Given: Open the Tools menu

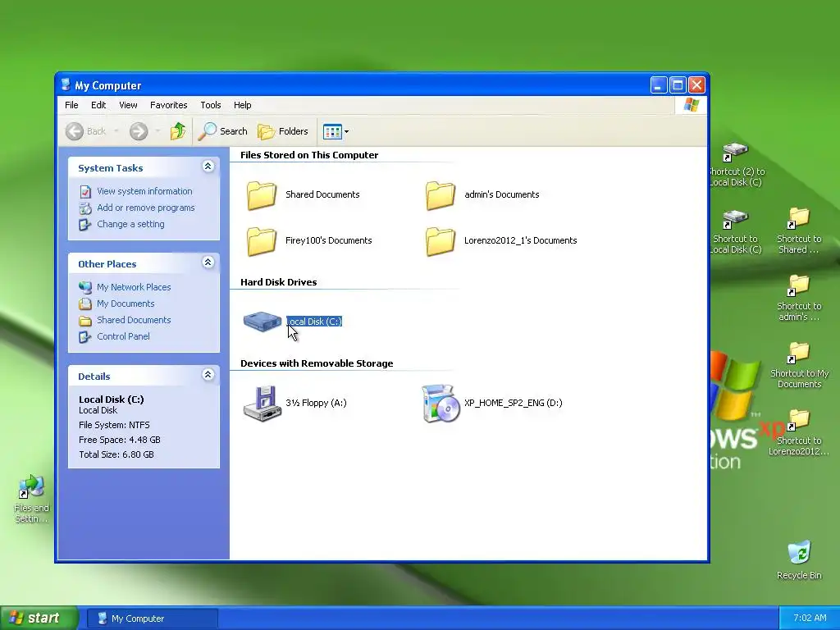Looking at the screenshot, I should pos(211,105).
